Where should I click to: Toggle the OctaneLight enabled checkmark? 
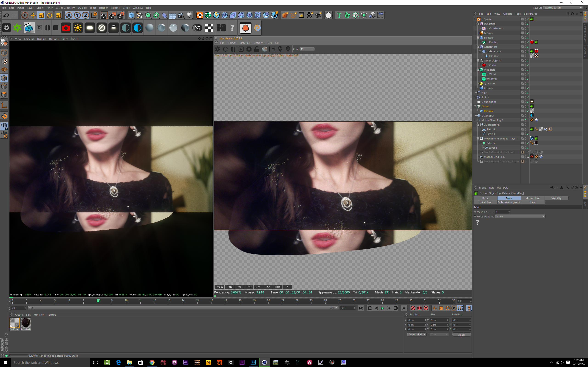point(528,102)
